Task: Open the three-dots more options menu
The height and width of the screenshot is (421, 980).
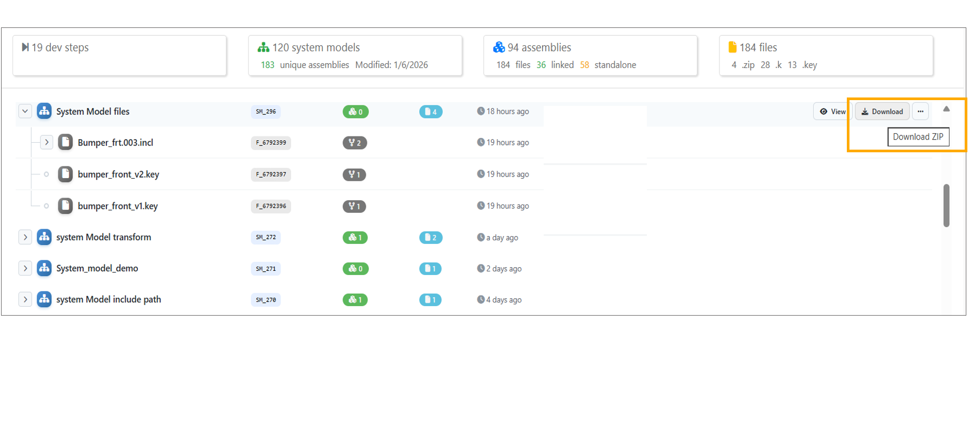Action: point(920,112)
